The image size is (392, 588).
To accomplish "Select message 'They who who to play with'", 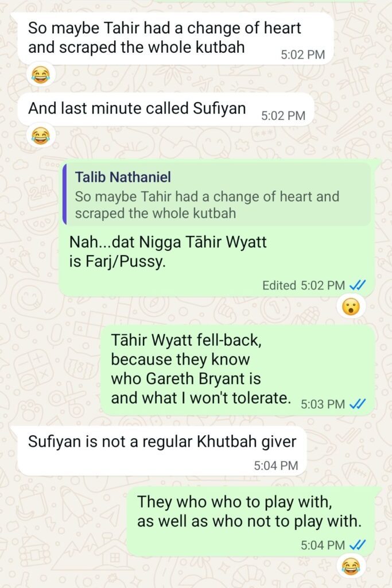I will click(251, 521).
